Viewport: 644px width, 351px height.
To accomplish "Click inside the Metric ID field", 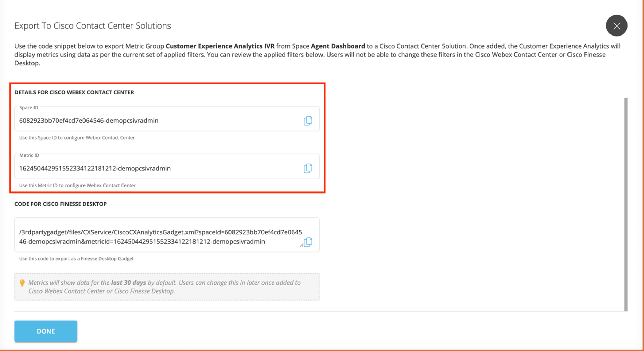I will (167, 166).
